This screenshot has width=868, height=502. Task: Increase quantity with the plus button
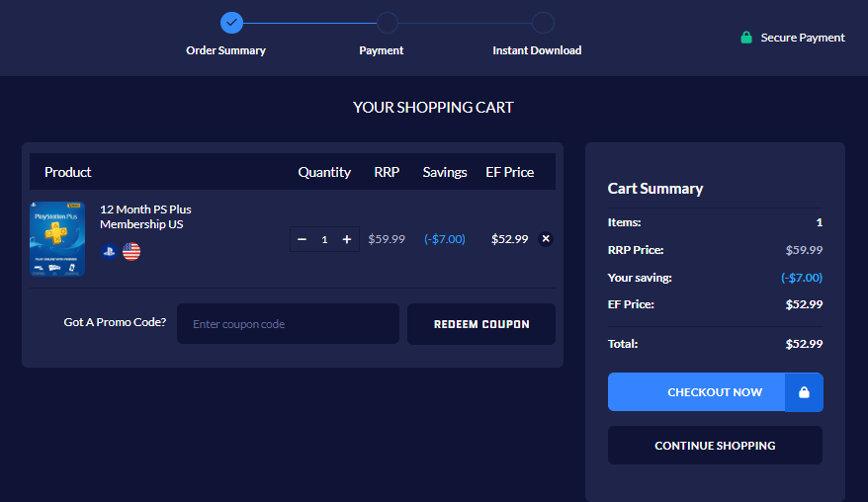347,239
